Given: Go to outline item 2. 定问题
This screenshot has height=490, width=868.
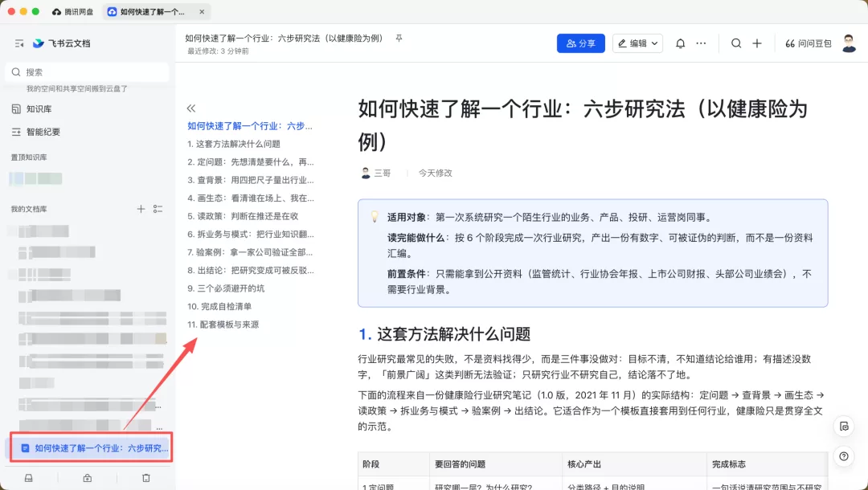Looking at the screenshot, I should pyautogui.click(x=250, y=162).
